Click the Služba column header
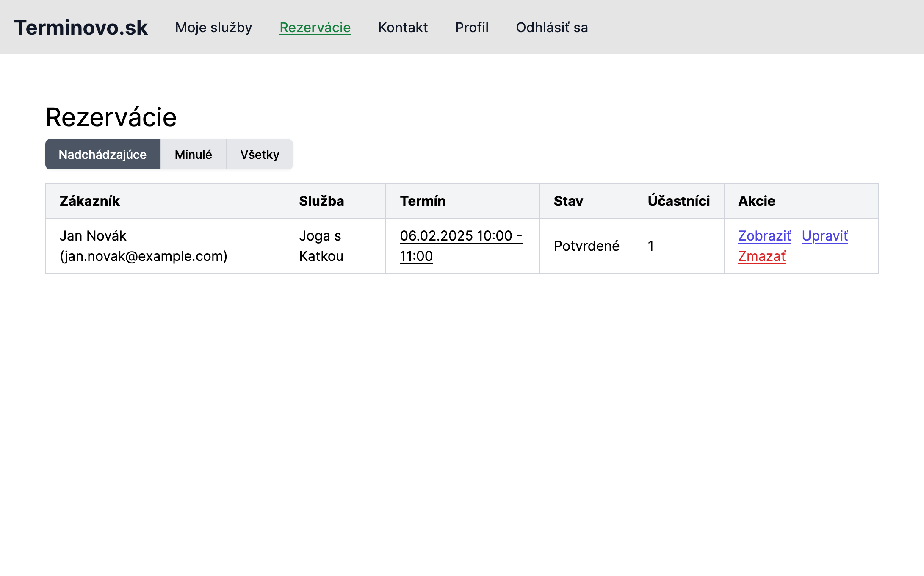 pos(321,201)
